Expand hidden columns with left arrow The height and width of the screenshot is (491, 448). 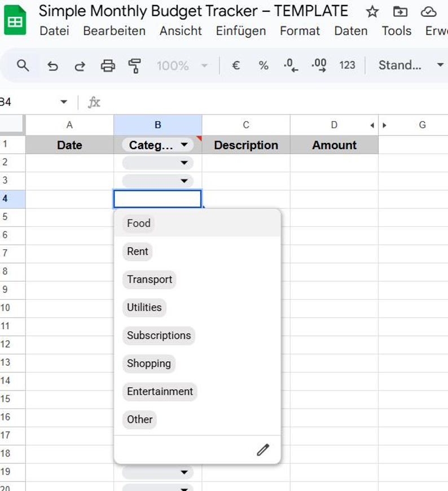click(x=372, y=125)
